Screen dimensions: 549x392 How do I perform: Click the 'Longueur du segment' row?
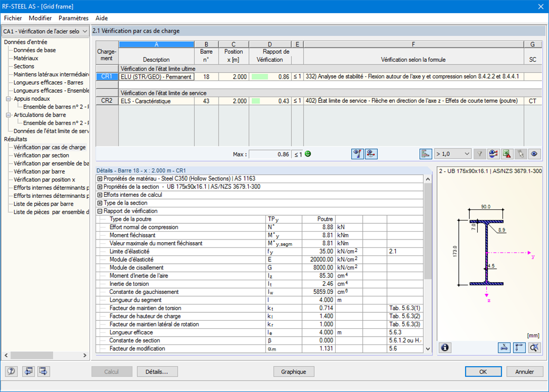click(259, 300)
